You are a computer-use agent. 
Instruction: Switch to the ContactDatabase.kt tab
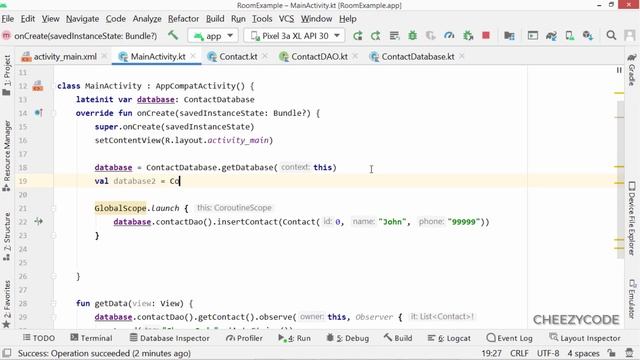click(x=418, y=57)
